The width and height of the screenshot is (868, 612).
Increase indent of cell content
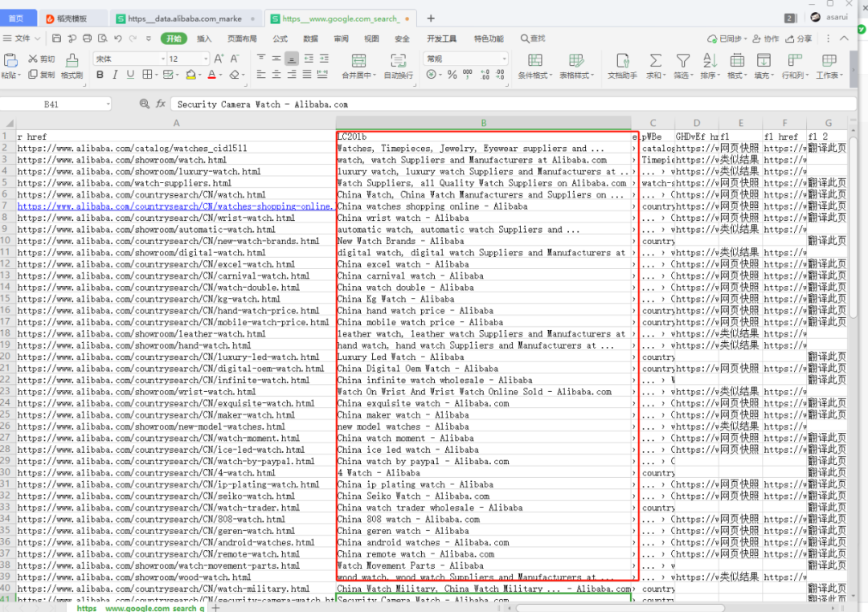pos(324,59)
